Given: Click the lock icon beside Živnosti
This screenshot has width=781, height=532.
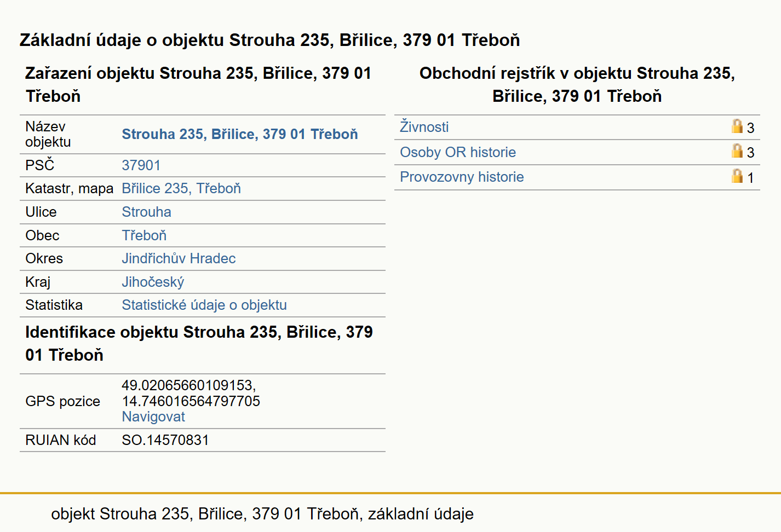Looking at the screenshot, I should [x=737, y=126].
